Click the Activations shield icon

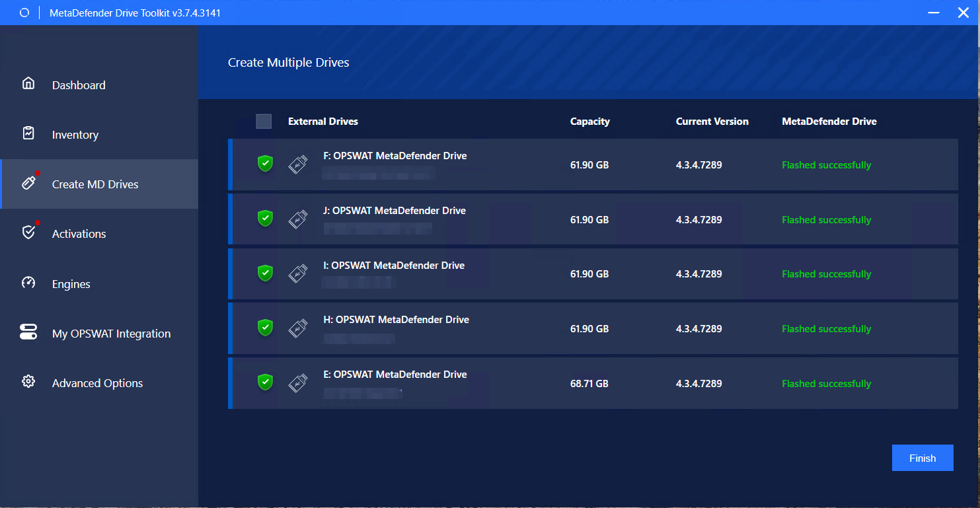point(28,232)
